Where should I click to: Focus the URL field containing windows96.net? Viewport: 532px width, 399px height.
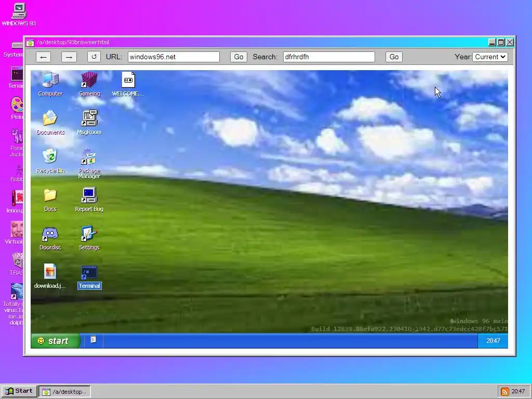pos(174,57)
